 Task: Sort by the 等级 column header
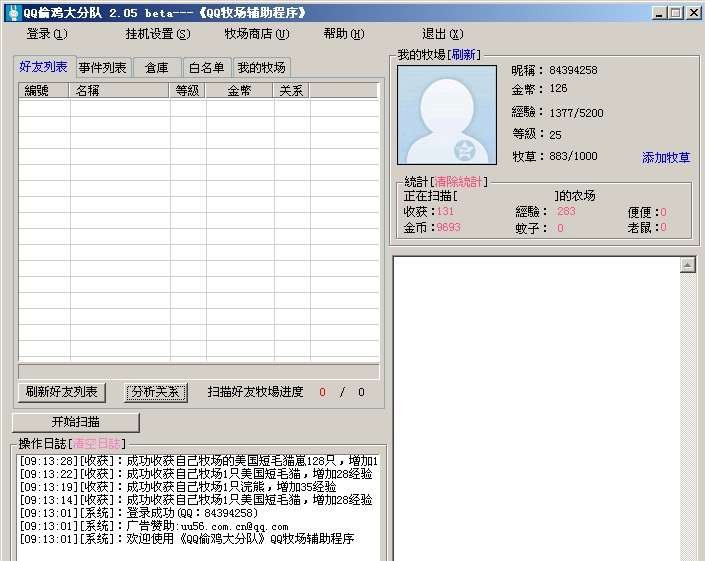[x=187, y=90]
